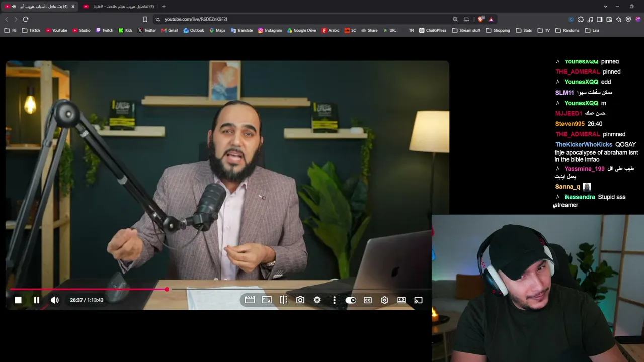Click the screen cast icon in address bar
Image resolution: width=644 pixels, height=362 pixels.
coord(466,19)
